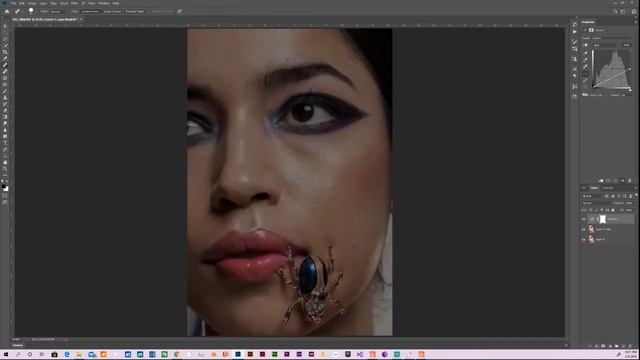Click the white input slider under histogram

[x=630, y=90]
